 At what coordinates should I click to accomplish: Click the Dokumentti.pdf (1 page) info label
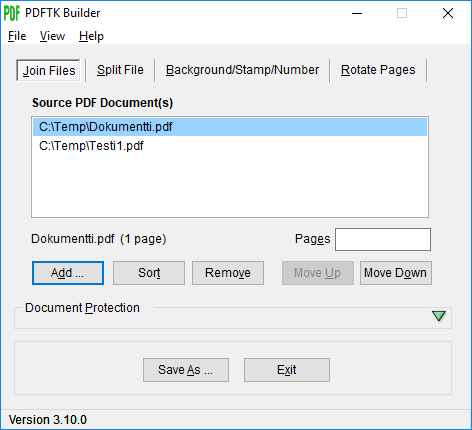click(x=99, y=239)
